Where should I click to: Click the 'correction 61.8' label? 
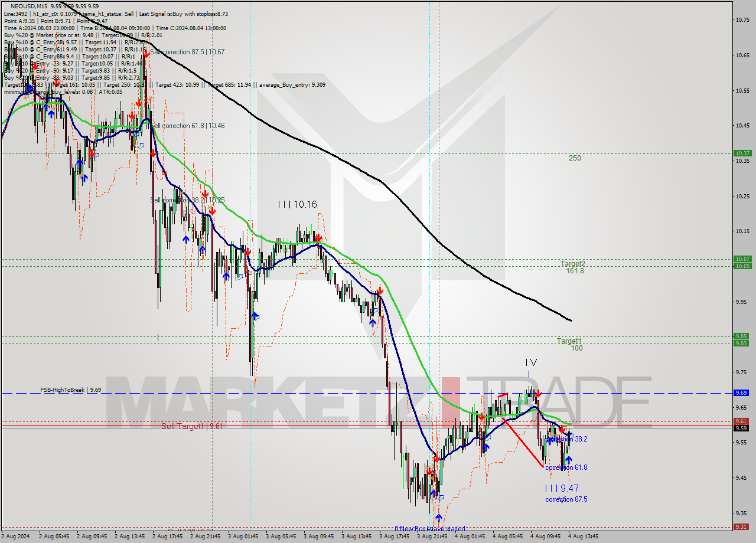point(566,467)
